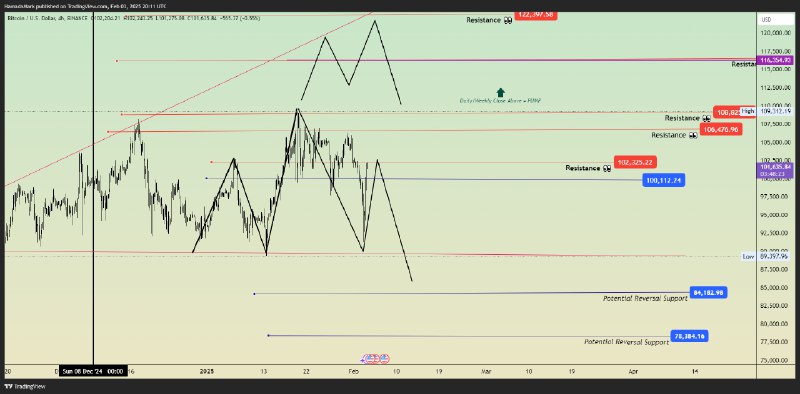The height and width of the screenshot is (394, 800).
Task: Click the 2025 label on time axis
Action: (207, 372)
